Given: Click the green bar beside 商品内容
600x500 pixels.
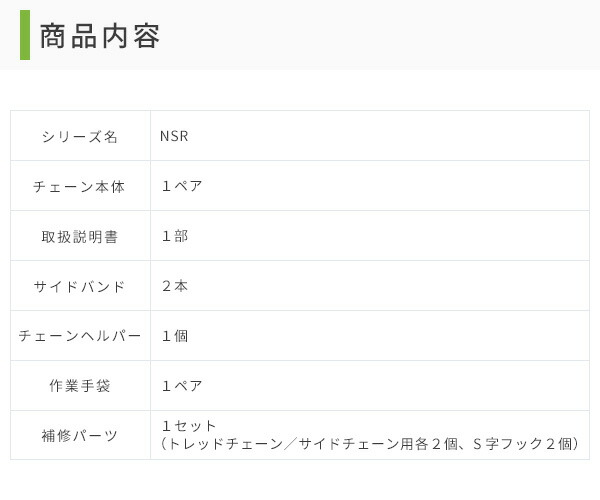Looking at the screenshot, I should click(25, 35).
